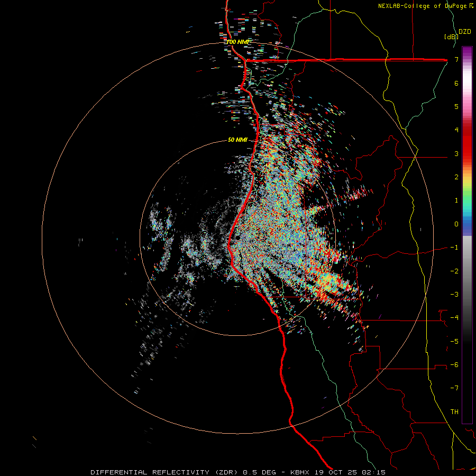The height and width of the screenshot is (476, 476).
Task: Click the 7 value on the scale
Action: 456,59
